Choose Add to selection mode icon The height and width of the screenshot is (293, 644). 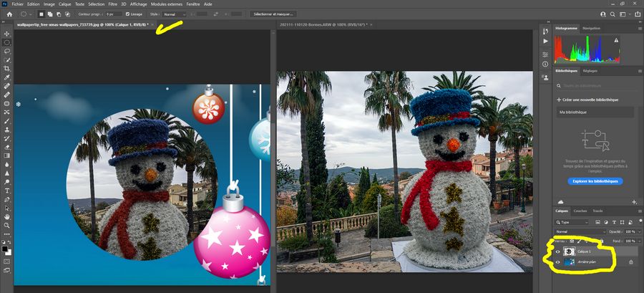50,14
